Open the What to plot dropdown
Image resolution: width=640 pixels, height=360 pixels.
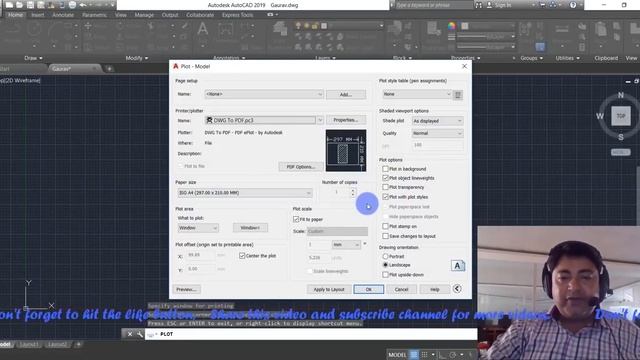[x=198, y=228]
